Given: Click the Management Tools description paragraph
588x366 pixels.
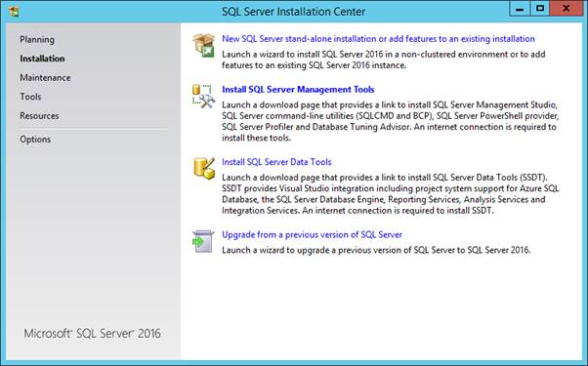Looking at the screenshot, I should (x=391, y=121).
